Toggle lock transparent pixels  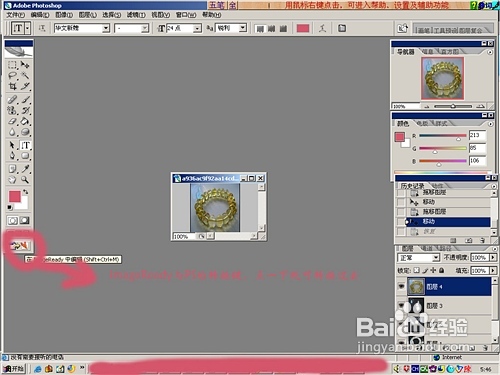pyautogui.click(x=417, y=270)
